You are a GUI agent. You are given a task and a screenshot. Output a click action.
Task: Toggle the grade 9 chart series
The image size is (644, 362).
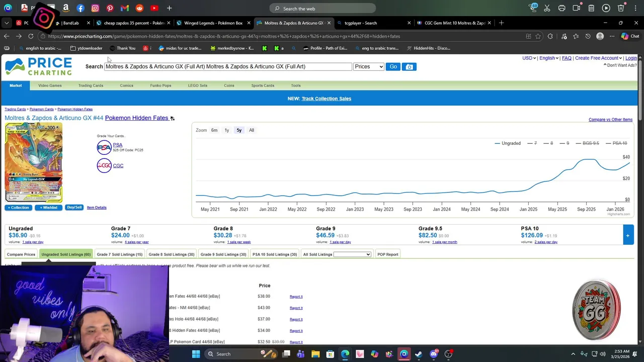pos(564,143)
